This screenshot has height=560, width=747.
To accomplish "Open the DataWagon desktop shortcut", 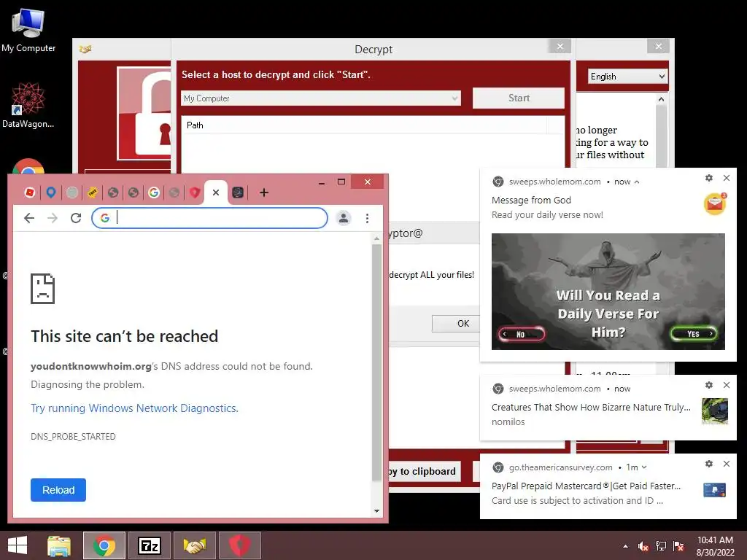I will (x=28, y=106).
